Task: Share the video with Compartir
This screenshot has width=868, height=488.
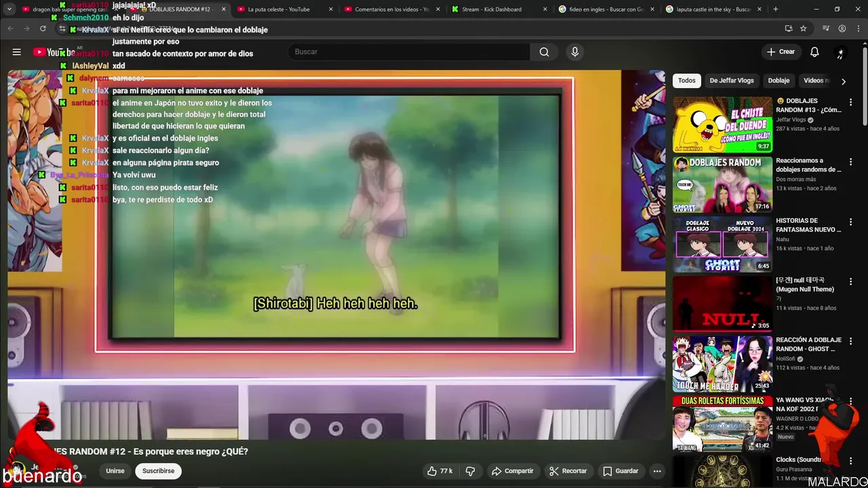Action: (x=513, y=471)
